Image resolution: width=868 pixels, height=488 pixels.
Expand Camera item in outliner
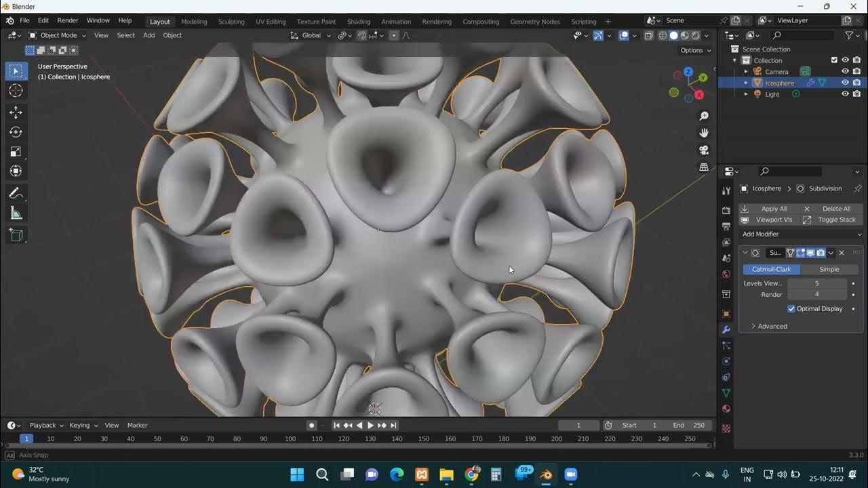746,71
